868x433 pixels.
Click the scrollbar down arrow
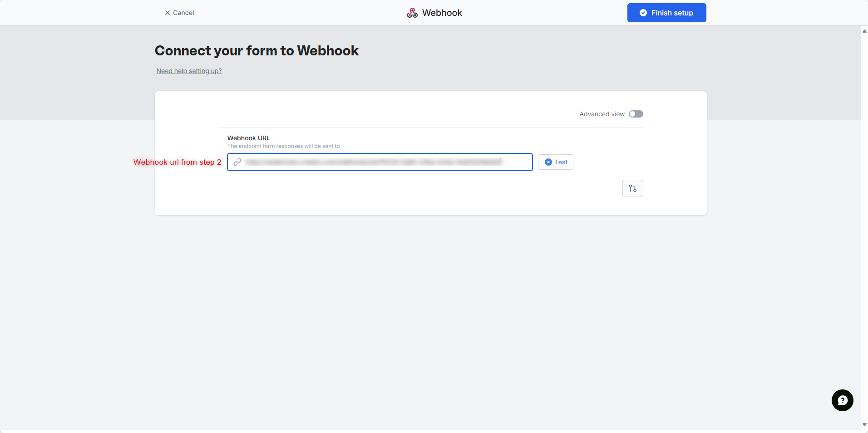tap(864, 425)
